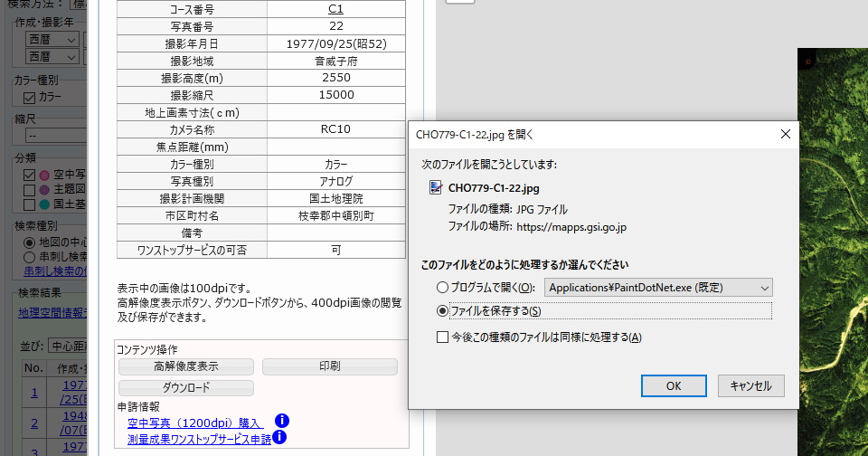Image resolution: width=868 pixels, height=456 pixels.
Task: Cancel the file download with キャンセル
Action: tap(750, 385)
